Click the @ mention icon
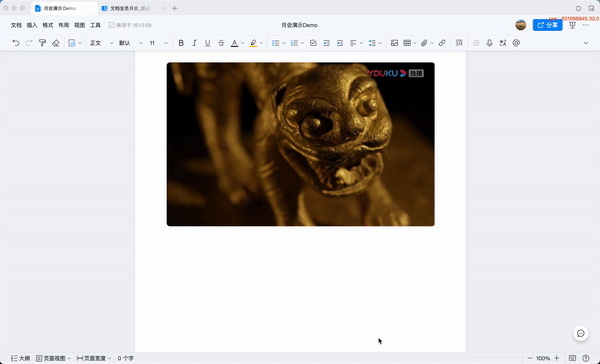 516,43
